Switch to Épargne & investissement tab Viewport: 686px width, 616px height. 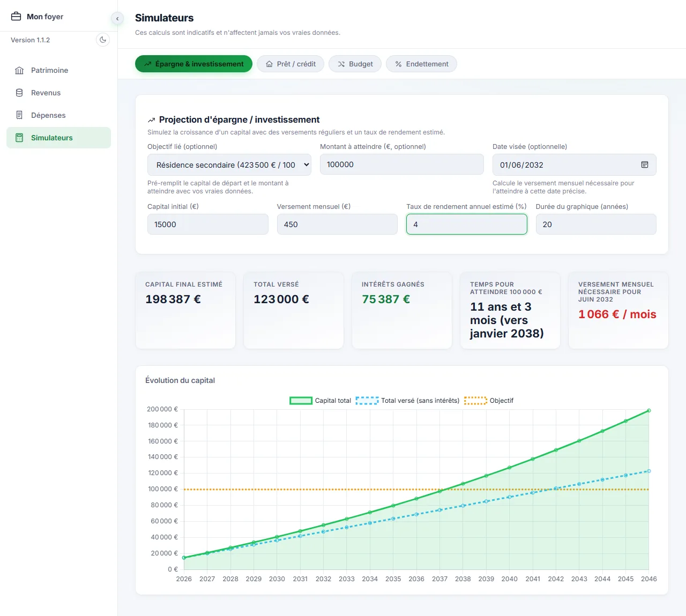tap(193, 64)
